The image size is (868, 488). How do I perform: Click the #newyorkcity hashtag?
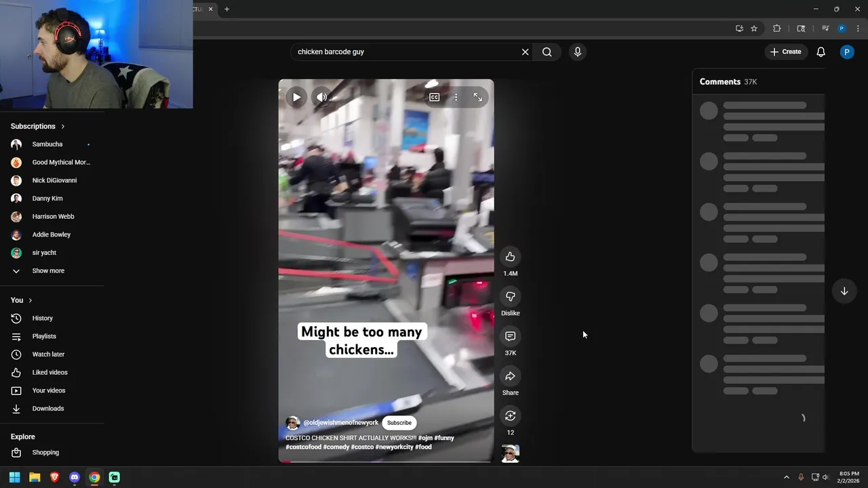(x=394, y=447)
